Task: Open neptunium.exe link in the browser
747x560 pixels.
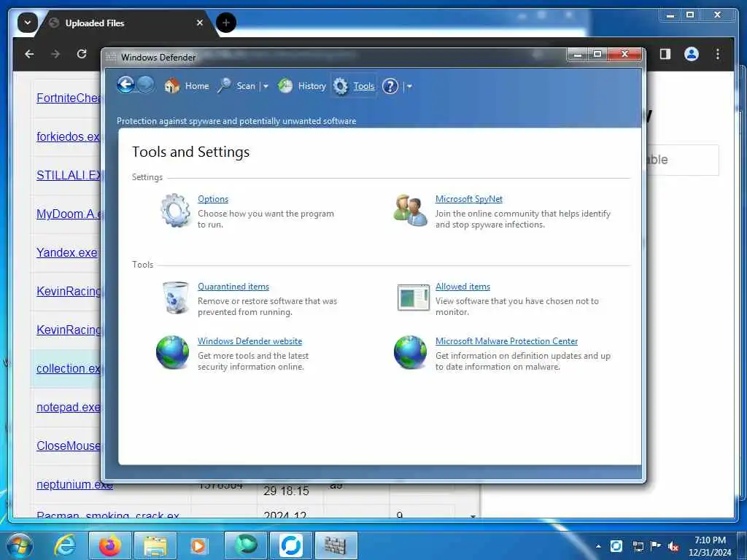Action: 75,484
